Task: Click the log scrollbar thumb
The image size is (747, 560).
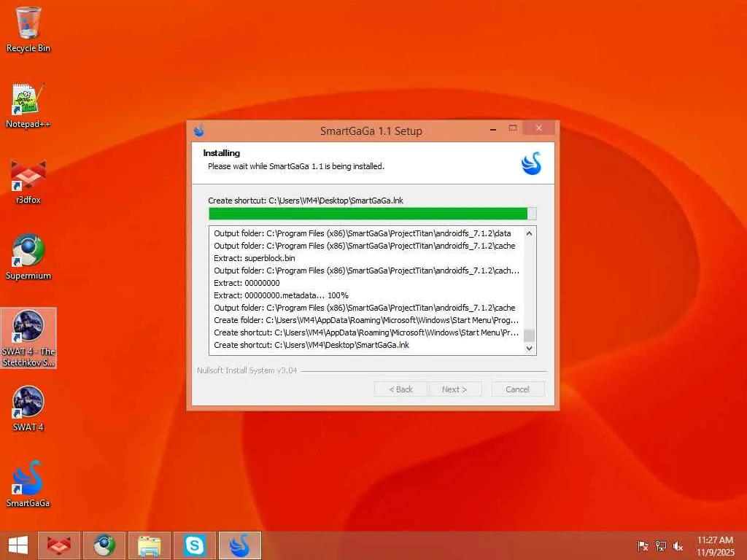Action: pyautogui.click(x=530, y=335)
